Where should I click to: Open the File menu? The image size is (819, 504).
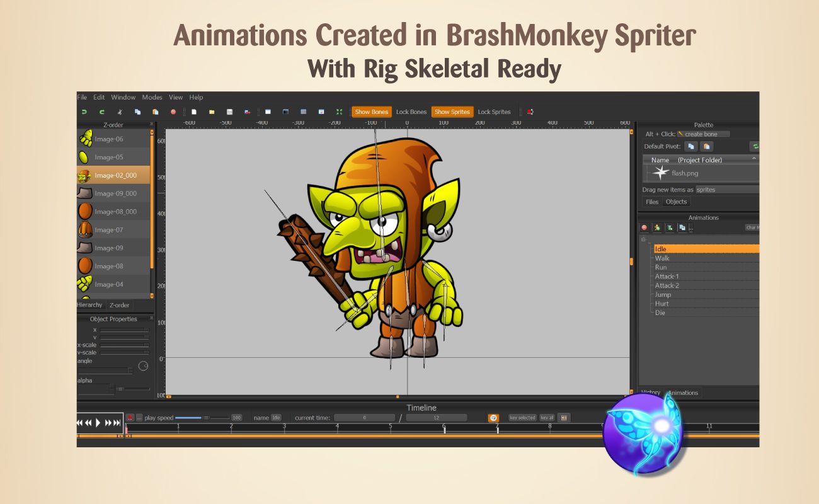click(x=82, y=98)
